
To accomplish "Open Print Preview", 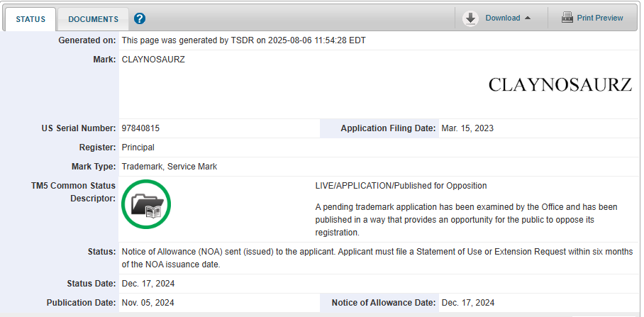I will click(x=599, y=18).
